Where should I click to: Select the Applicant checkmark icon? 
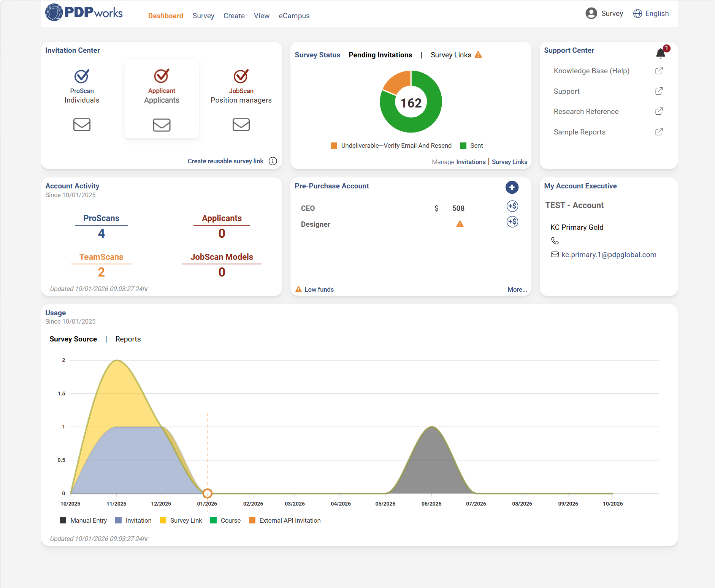tap(162, 76)
